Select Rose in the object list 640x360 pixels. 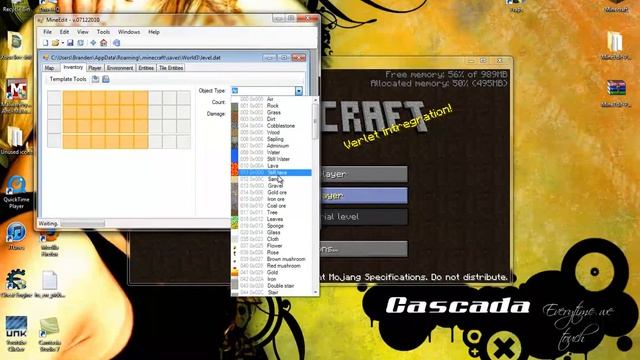[x=271, y=252]
